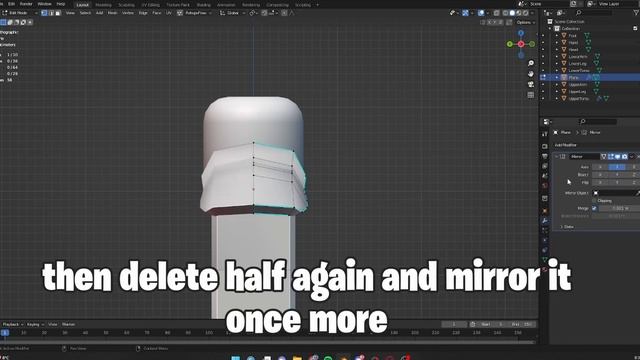Open the viewport zoom gizmo
Image resolution: width=640 pixels, height=360 pixels.
[531, 63]
